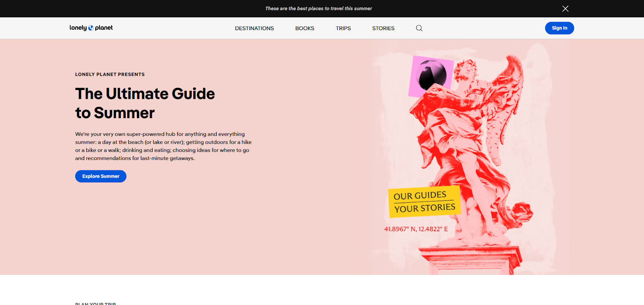The height and width of the screenshot is (305, 644).
Task: Click the summer hub description paragraph
Action: [163, 146]
